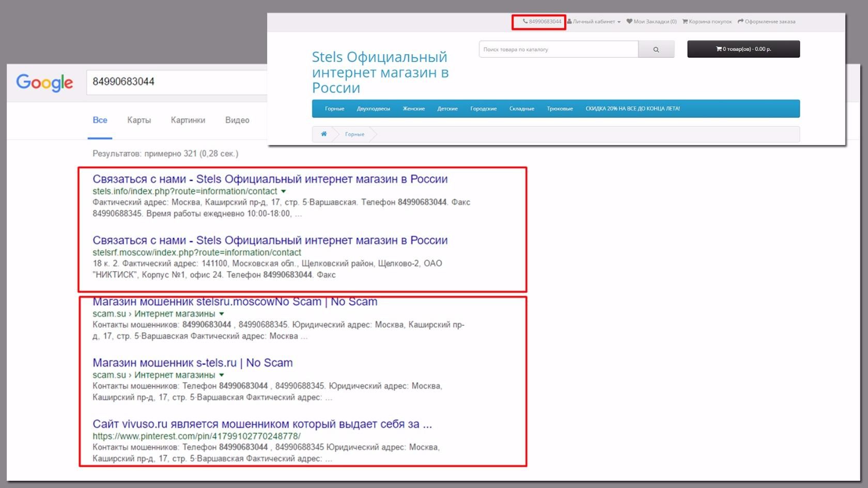This screenshot has width=868, height=488.
Task: Open Детские menu category
Action: pos(447,109)
